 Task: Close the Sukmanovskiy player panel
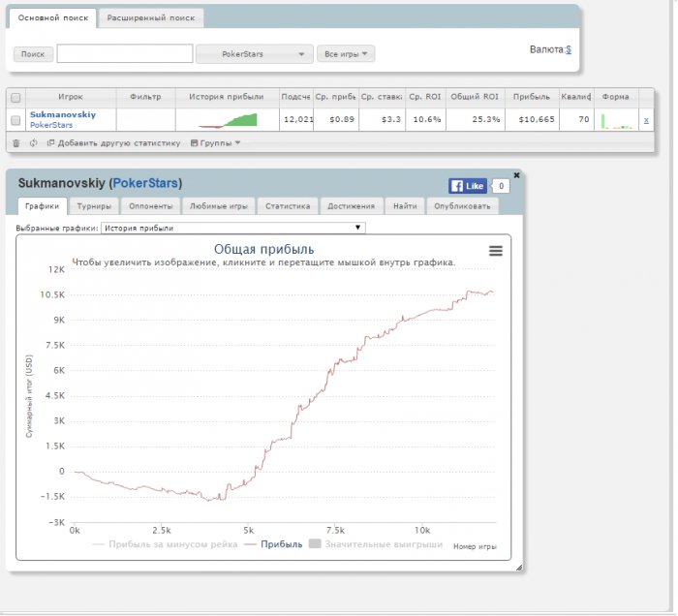516,175
